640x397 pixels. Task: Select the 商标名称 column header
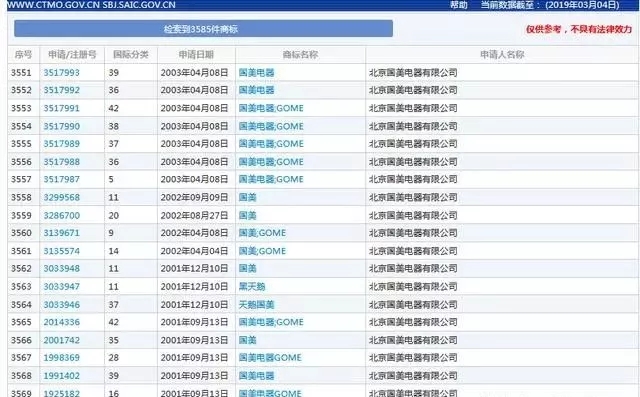pyautogui.click(x=300, y=55)
